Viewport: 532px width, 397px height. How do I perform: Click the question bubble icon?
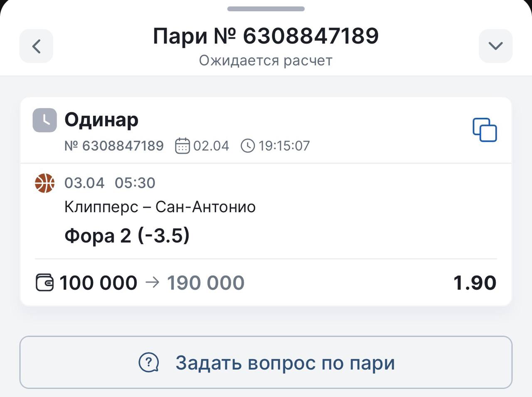coord(149,362)
